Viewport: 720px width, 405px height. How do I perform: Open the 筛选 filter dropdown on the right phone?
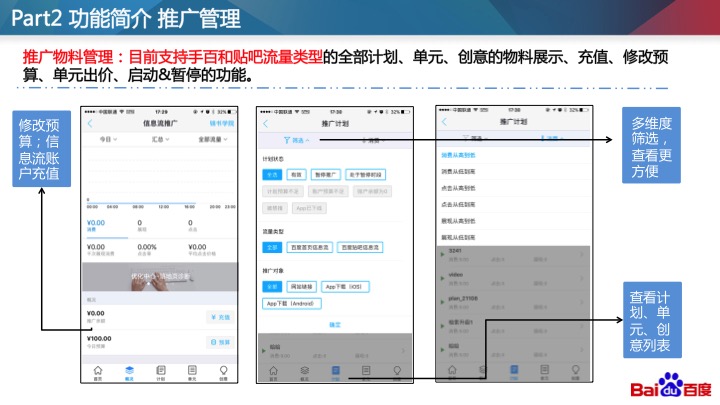475,138
